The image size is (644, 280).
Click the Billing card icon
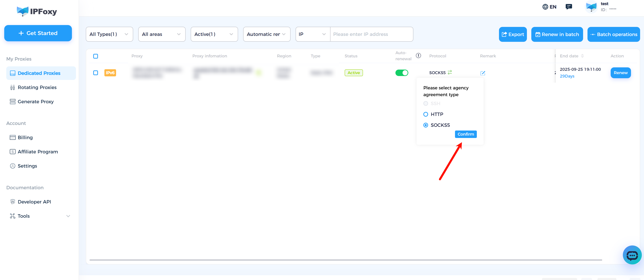click(x=13, y=137)
